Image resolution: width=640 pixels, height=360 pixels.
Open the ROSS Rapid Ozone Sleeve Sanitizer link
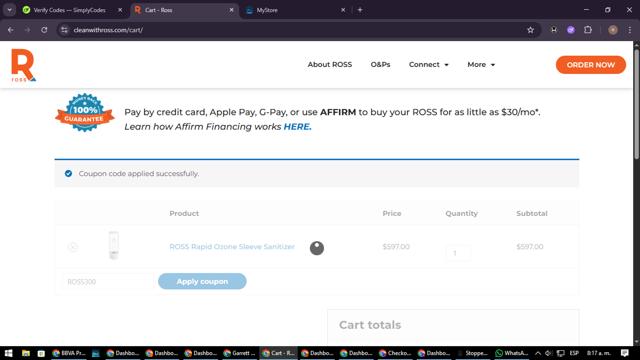[232, 247]
